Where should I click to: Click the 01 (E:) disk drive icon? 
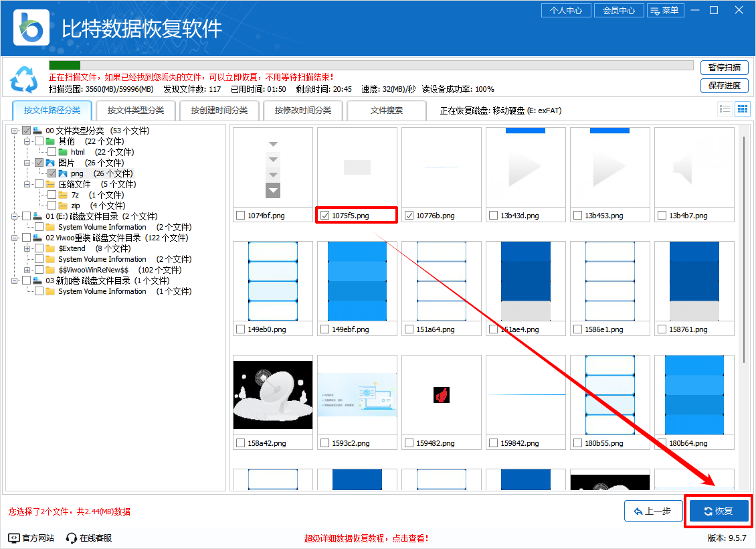37,217
